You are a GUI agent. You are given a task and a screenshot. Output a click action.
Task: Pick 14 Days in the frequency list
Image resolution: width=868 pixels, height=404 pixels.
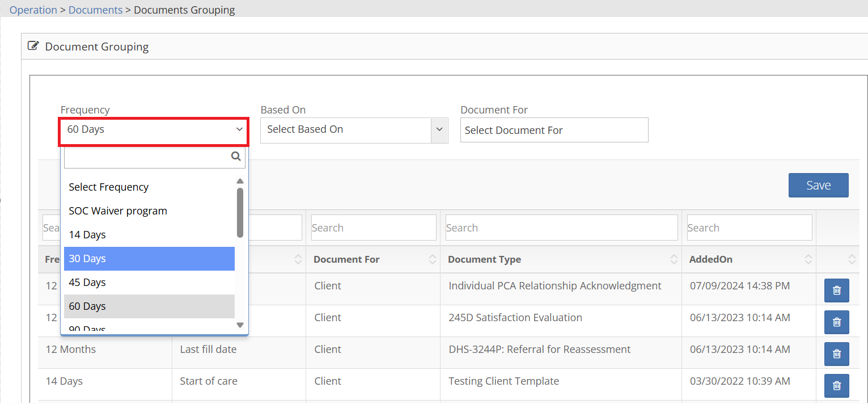coord(149,235)
